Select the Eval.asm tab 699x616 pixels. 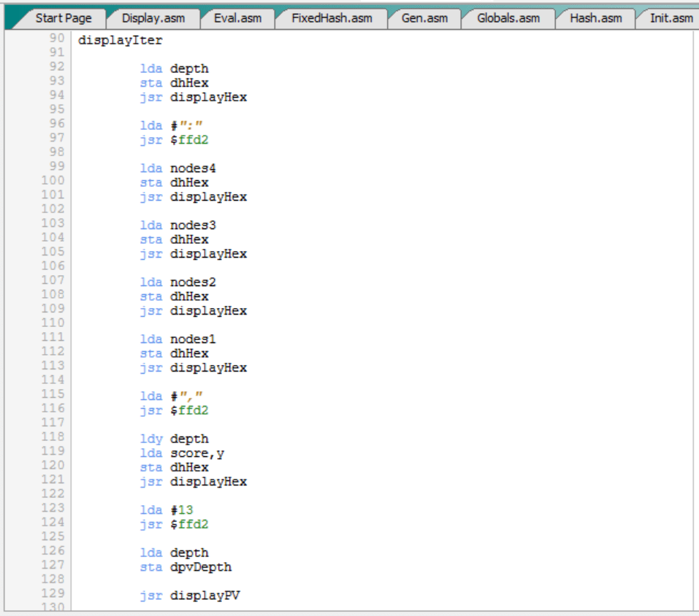[237, 18]
